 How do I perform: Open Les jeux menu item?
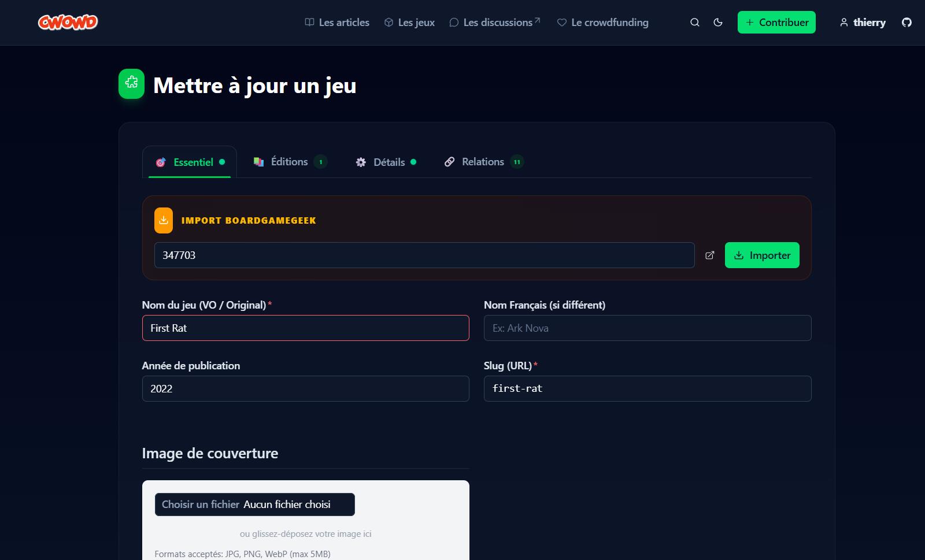tap(409, 23)
